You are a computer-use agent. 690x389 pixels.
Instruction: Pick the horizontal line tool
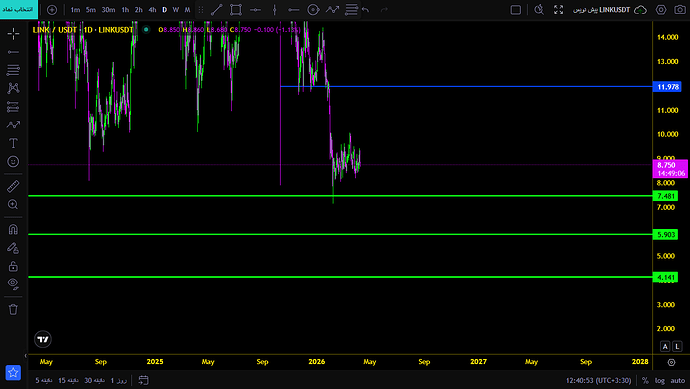coord(255,10)
